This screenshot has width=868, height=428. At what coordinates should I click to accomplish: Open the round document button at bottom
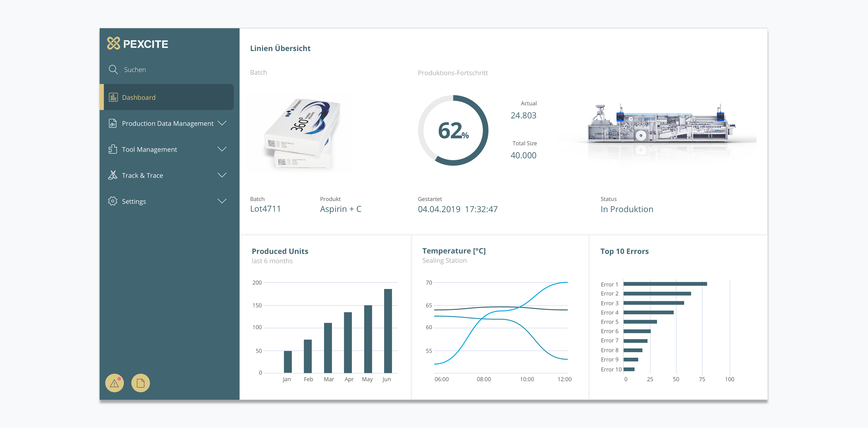click(140, 383)
